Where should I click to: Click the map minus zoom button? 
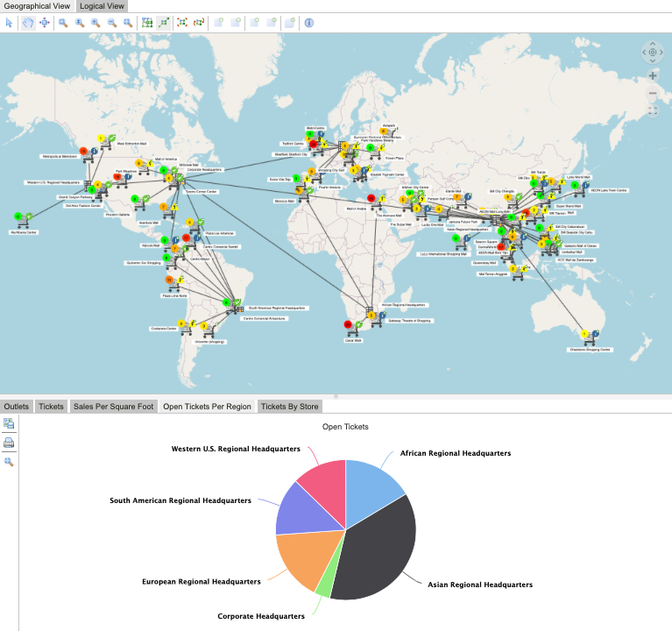pos(653,94)
